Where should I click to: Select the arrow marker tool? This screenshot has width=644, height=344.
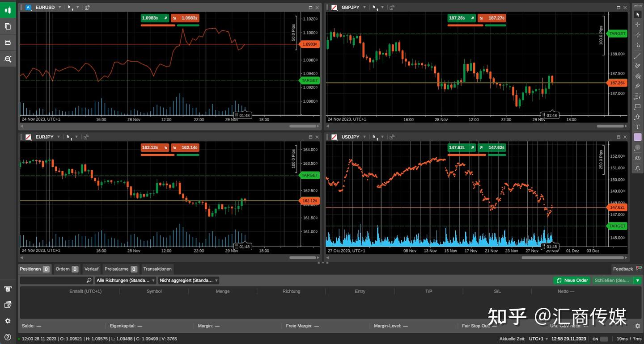pyautogui.click(x=638, y=117)
